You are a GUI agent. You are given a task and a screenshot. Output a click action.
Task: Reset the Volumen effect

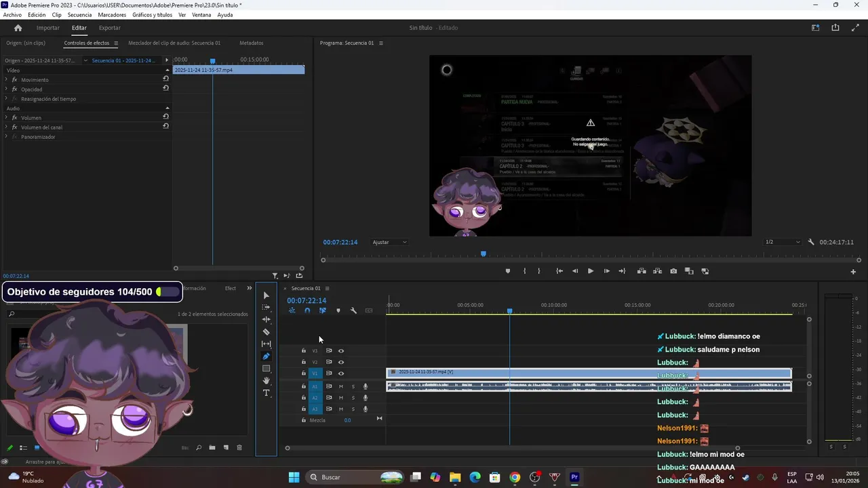tap(165, 117)
